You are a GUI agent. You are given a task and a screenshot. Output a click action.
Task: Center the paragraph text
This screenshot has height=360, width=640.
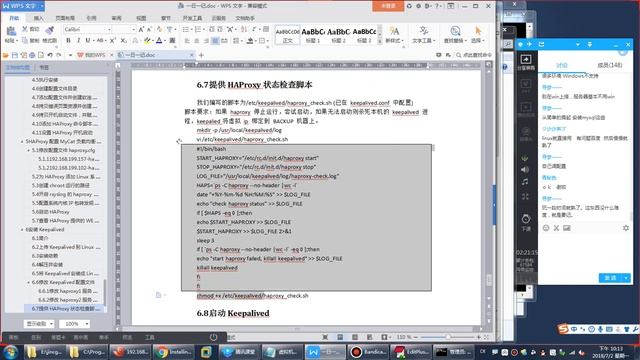pyautogui.click(x=196, y=40)
